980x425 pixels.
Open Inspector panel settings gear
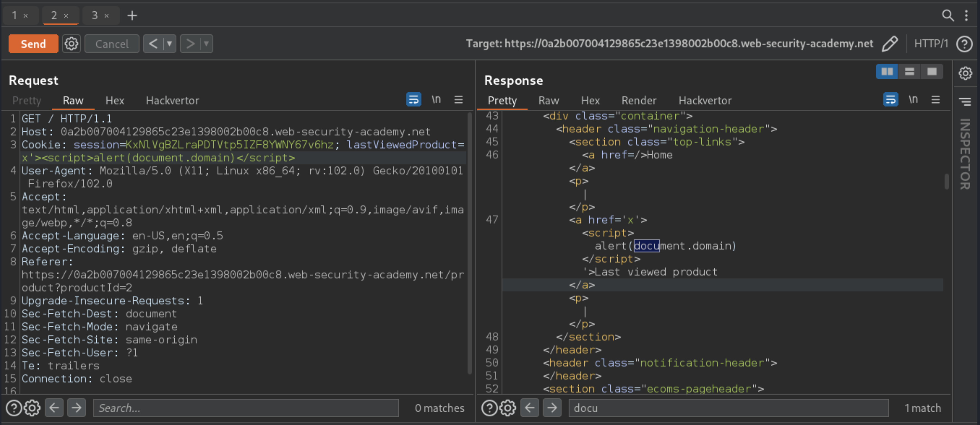(965, 73)
